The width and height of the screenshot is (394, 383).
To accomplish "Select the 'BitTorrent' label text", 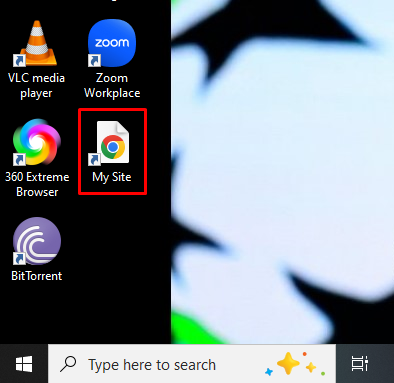I will click(37, 276).
